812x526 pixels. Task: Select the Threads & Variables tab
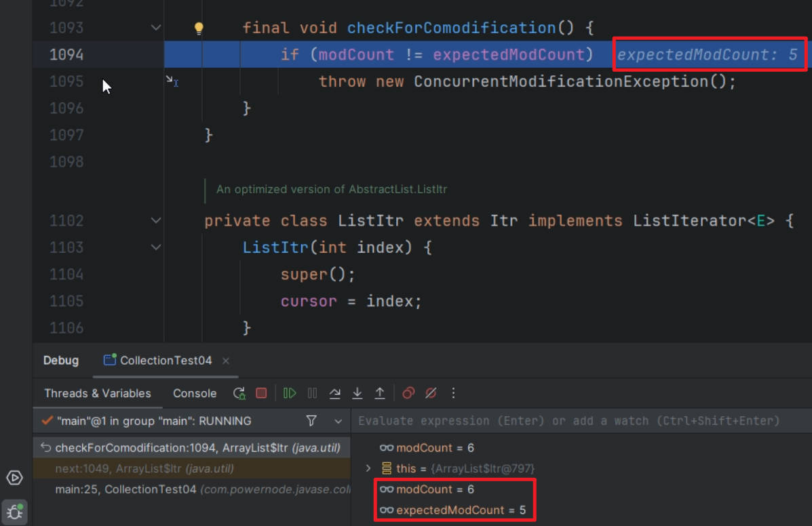(x=98, y=393)
